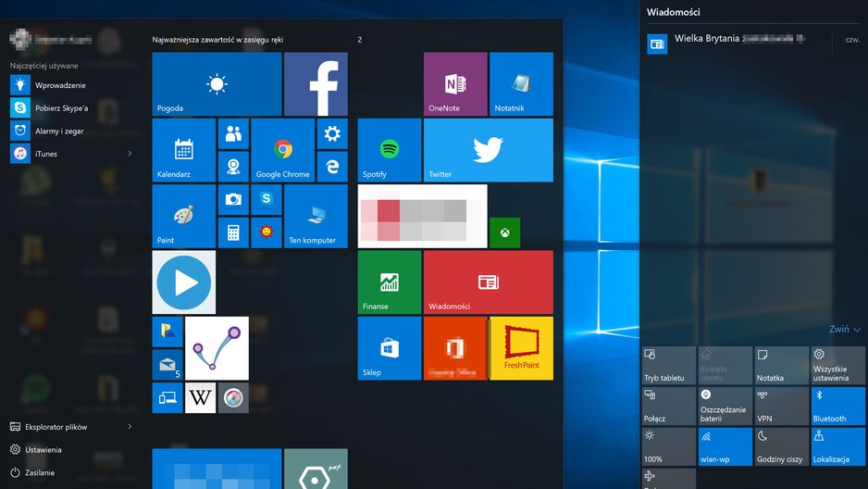Open the Facebook tile
868x489 pixels.
pos(316,84)
